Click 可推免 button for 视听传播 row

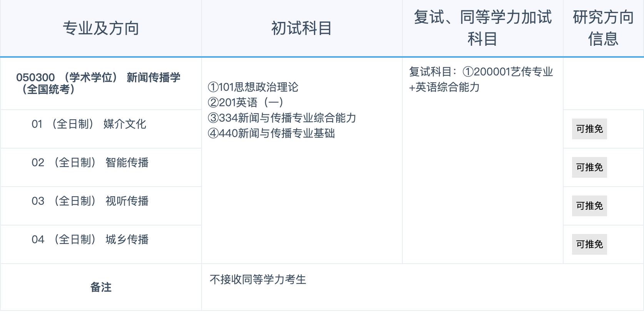589,206
